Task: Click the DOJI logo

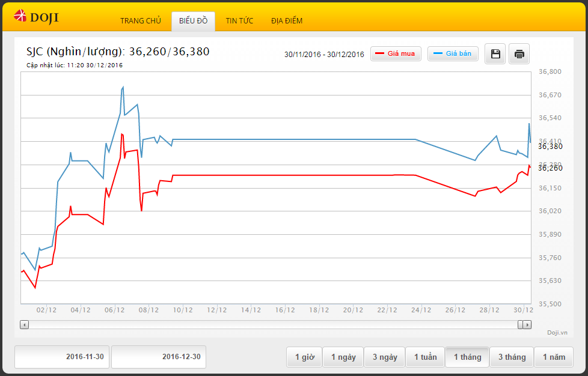Action: click(x=36, y=17)
